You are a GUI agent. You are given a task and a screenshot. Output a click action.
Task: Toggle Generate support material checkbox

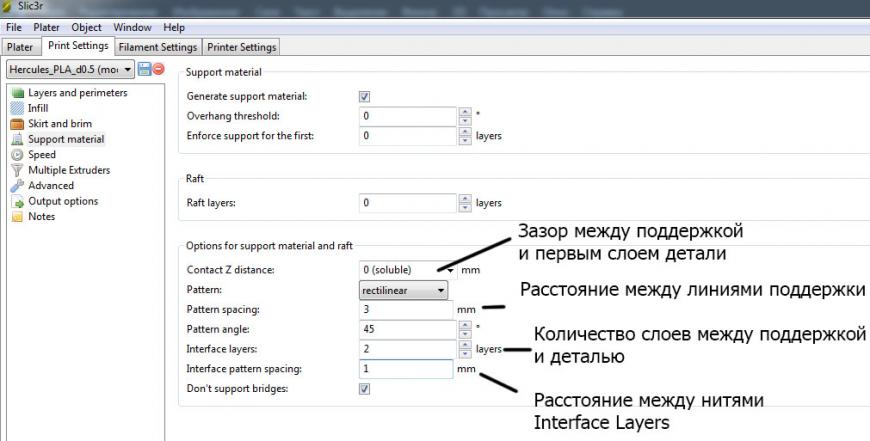coord(364,97)
